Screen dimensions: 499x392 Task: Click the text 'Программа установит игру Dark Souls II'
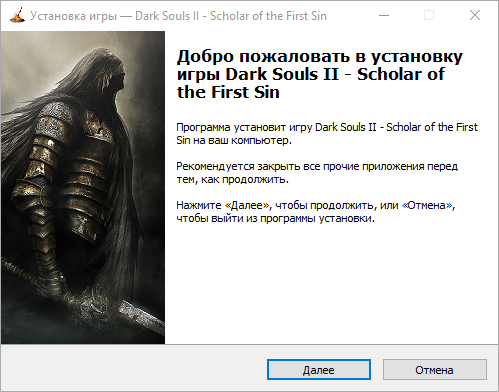pos(276,127)
